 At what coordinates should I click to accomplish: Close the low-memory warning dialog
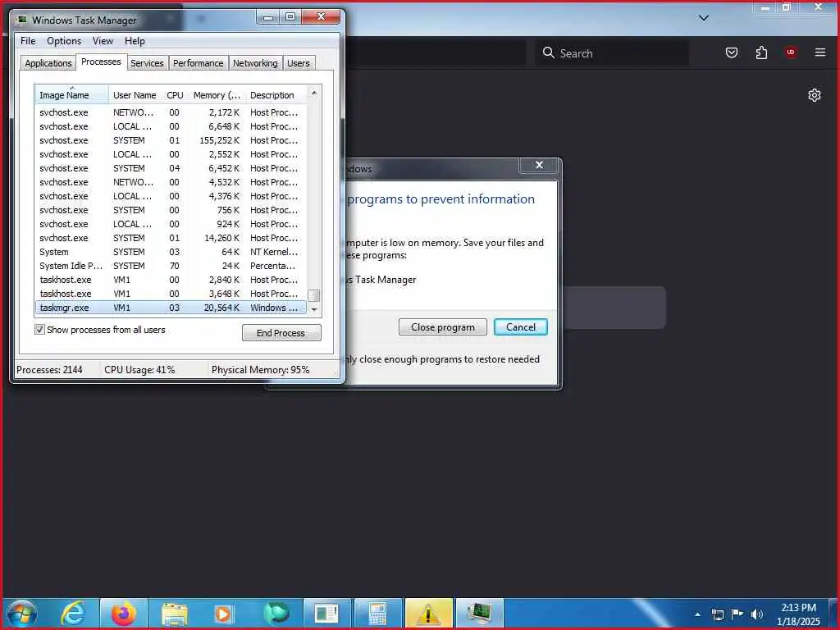540,166
